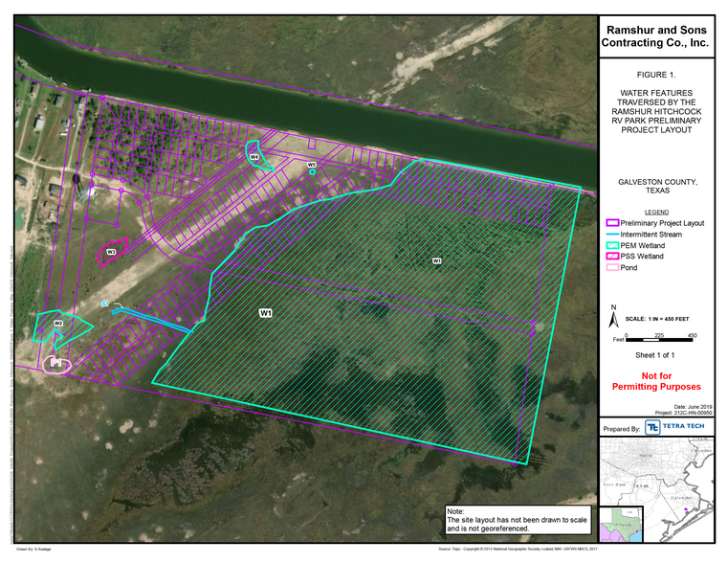This screenshot has width=728, height=563.
Task: Select the W5 wetland label
Action: click(311, 166)
